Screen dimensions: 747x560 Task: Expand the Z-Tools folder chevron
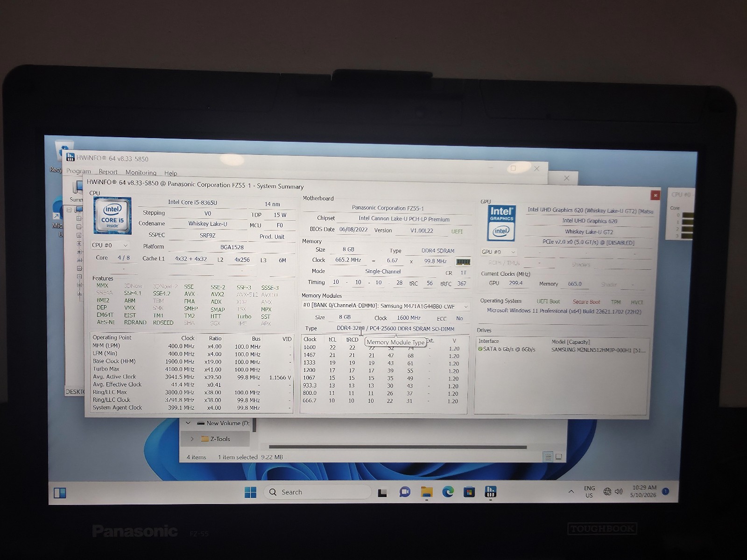click(x=192, y=439)
